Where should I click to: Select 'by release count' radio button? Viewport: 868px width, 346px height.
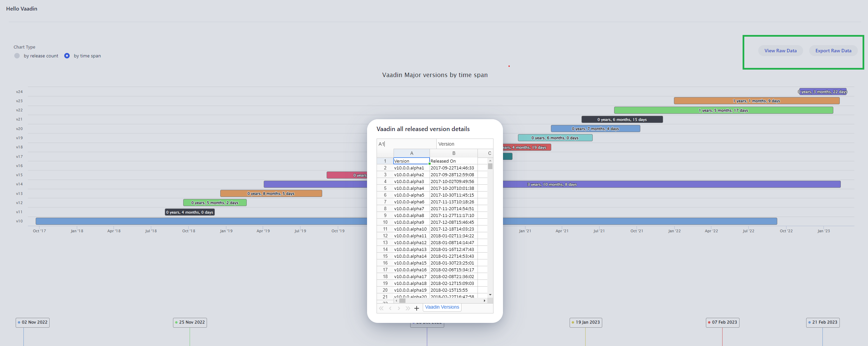[x=17, y=56]
